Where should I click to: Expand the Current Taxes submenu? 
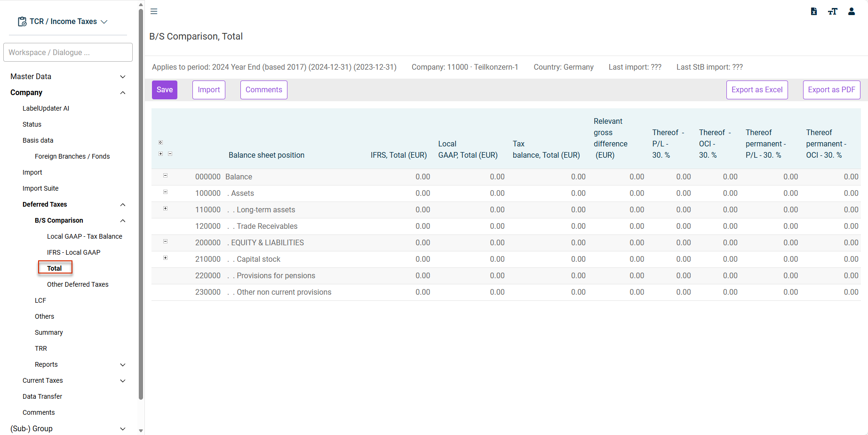tap(123, 381)
